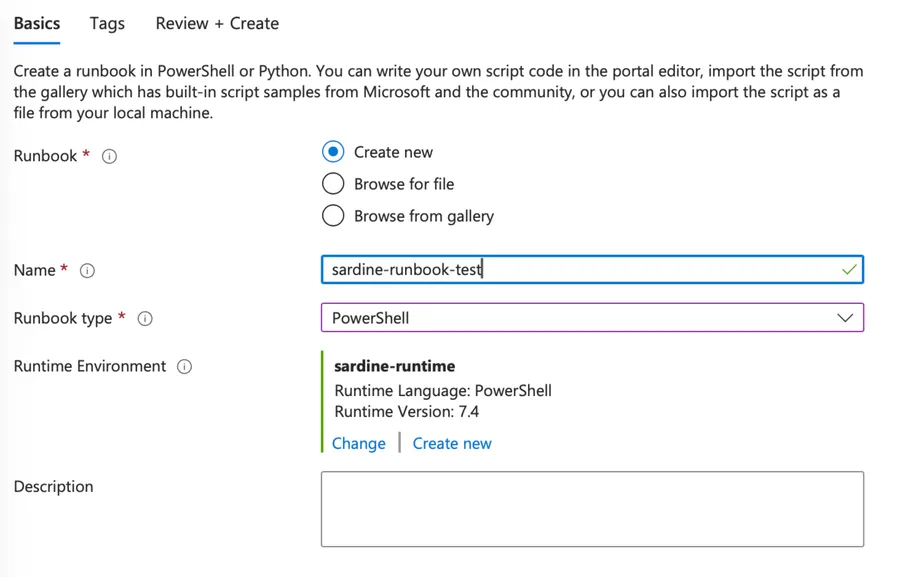Click green validation checkmark in Name field
The image size is (900, 577).
pos(849,270)
